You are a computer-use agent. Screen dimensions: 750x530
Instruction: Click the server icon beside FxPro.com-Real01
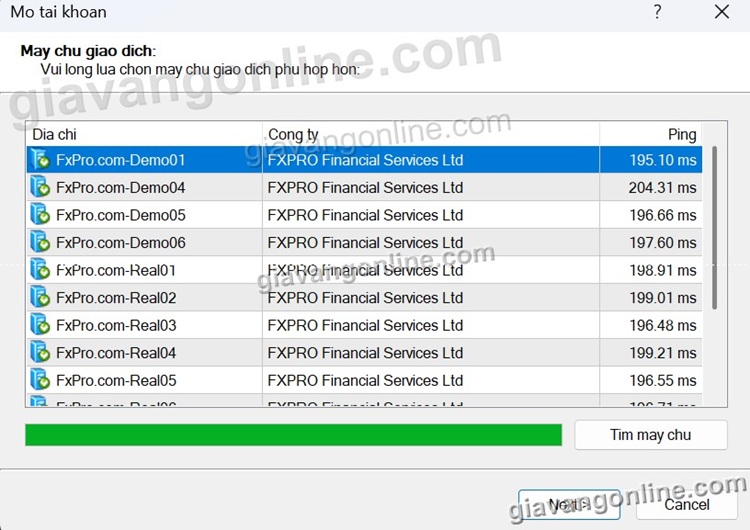[x=40, y=270]
